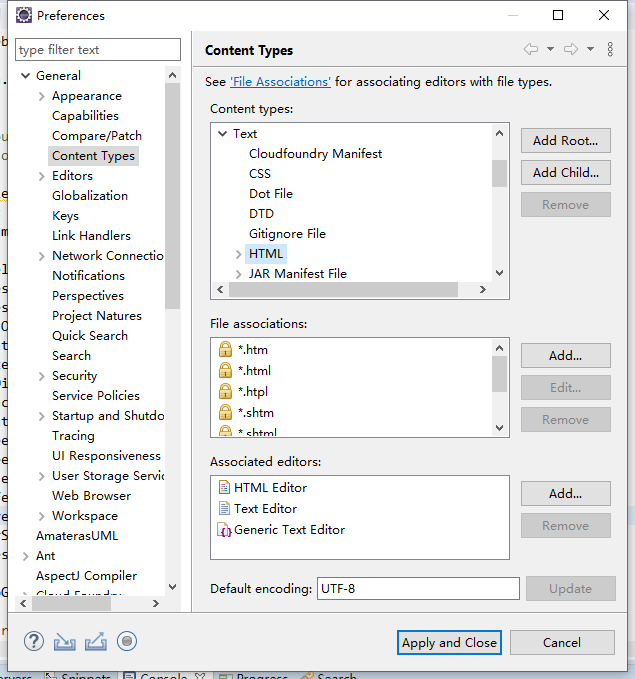
Task: Open the 'File Associations' link
Action: 280,82
